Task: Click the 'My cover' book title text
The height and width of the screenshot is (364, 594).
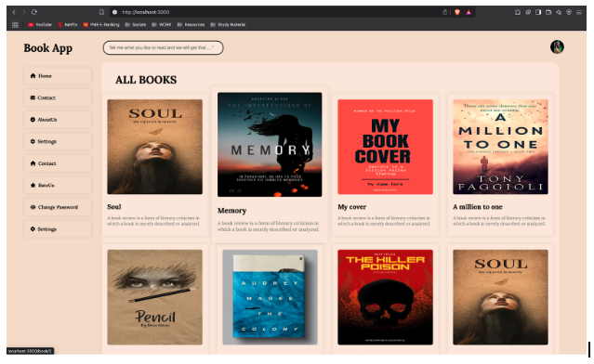Action: 352,207
